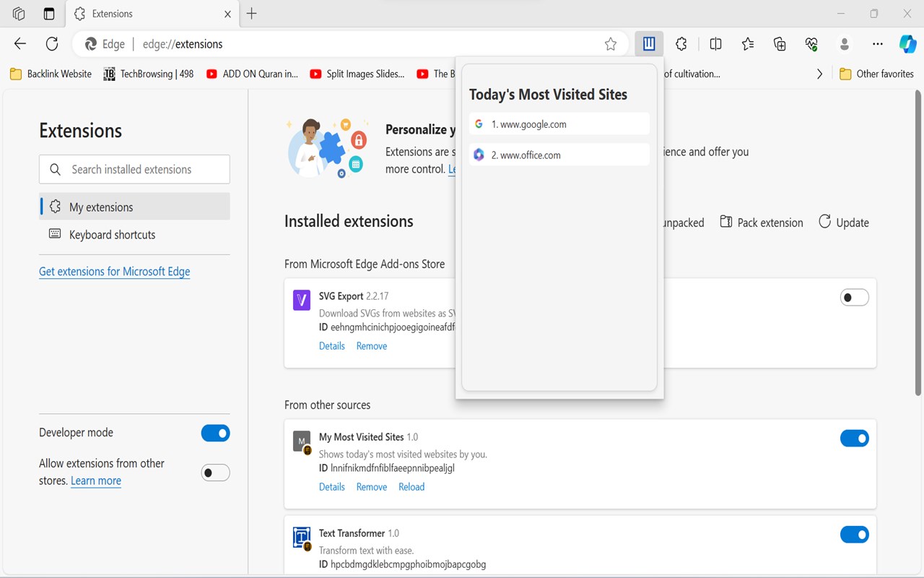Open Settings and more ellipsis menu
The height and width of the screenshot is (578, 924).
click(x=878, y=44)
